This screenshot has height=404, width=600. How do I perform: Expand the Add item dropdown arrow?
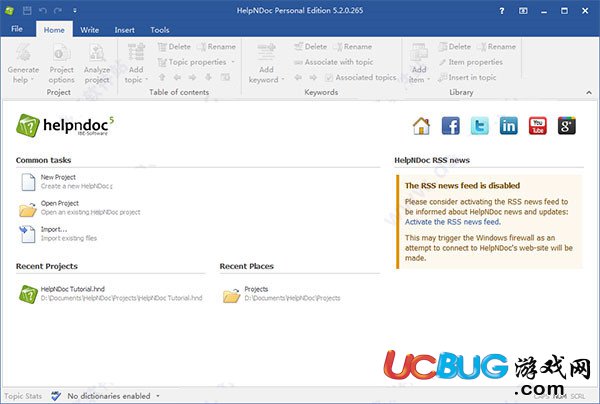click(x=429, y=80)
